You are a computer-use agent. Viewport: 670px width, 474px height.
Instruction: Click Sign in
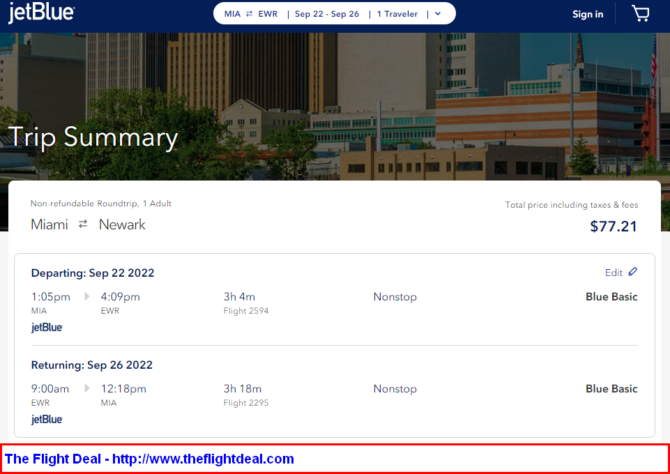click(x=588, y=14)
